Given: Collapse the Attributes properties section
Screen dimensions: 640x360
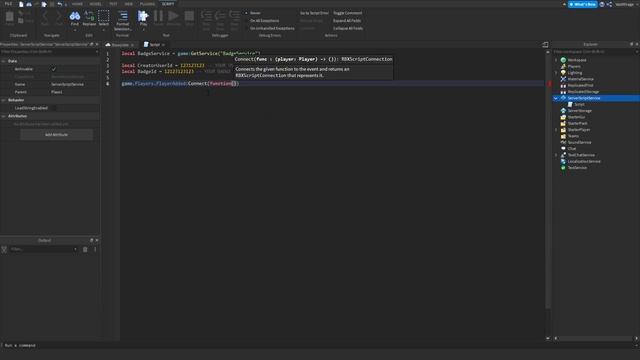Looking at the screenshot, I should coord(4,116).
